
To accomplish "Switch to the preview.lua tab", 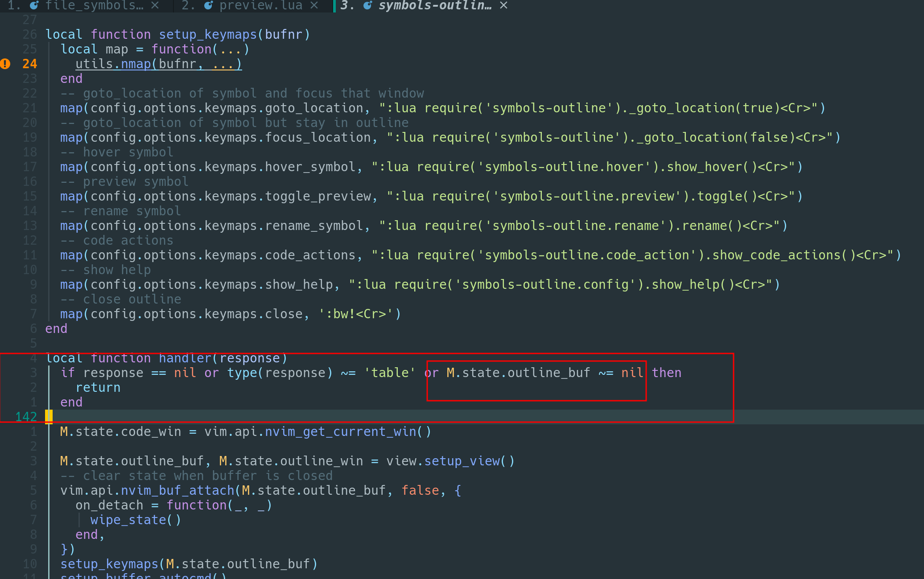I will pyautogui.click(x=260, y=5).
